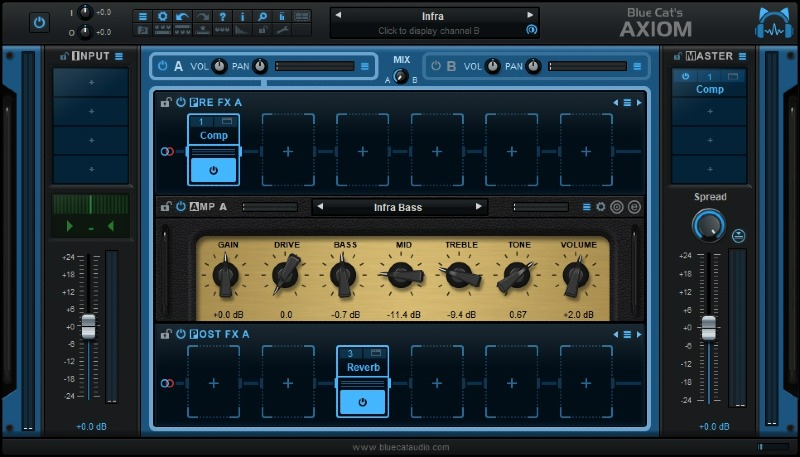Open the PRE FX A section menu
800x457 pixels.
pyautogui.click(x=627, y=103)
